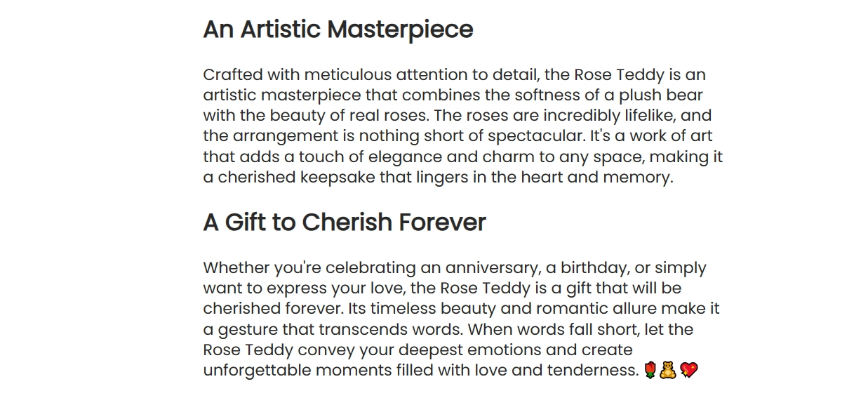Click the teddy bear emoji
Viewport: 868px width, 405px height.
coord(668,370)
